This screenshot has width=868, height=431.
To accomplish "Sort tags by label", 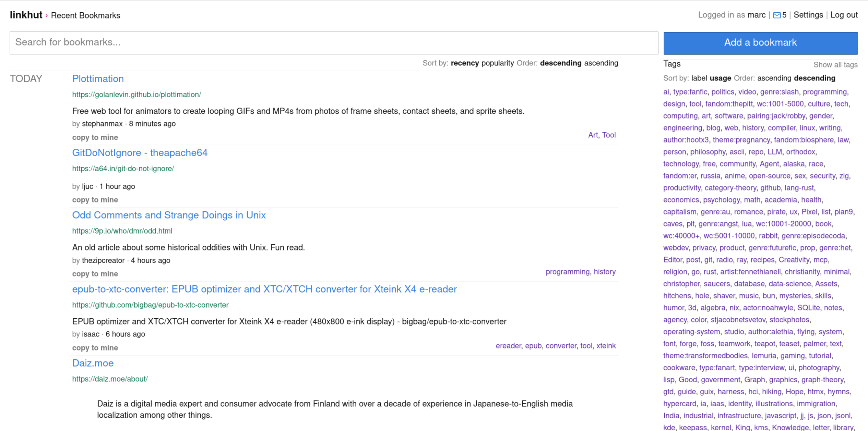I will click(699, 78).
